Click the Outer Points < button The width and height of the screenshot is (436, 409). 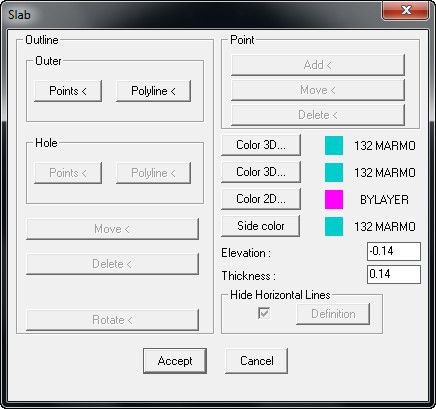coord(68,91)
